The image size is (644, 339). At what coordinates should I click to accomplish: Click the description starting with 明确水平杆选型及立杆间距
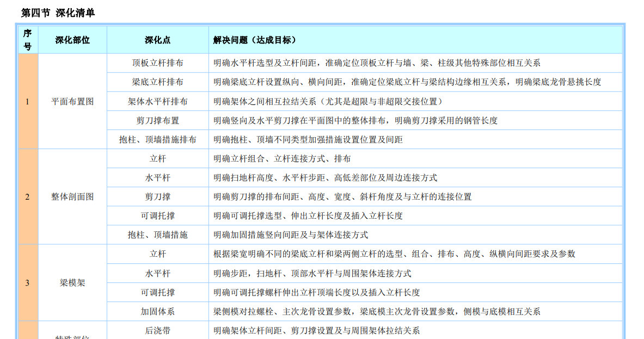(377, 63)
